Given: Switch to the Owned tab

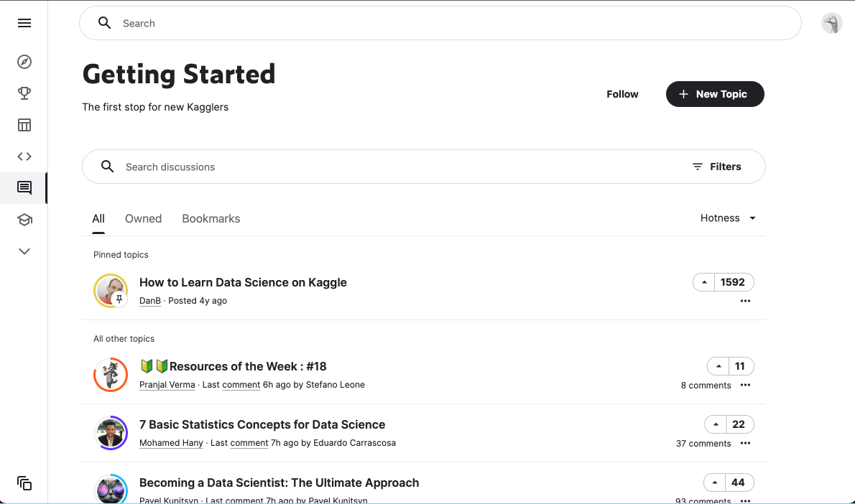Looking at the screenshot, I should 143,218.
